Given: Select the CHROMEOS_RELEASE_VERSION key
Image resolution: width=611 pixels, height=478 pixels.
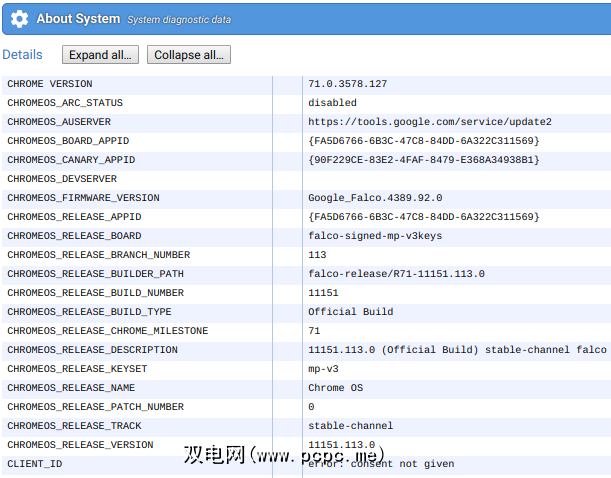Looking at the screenshot, I should (x=80, y=445).
